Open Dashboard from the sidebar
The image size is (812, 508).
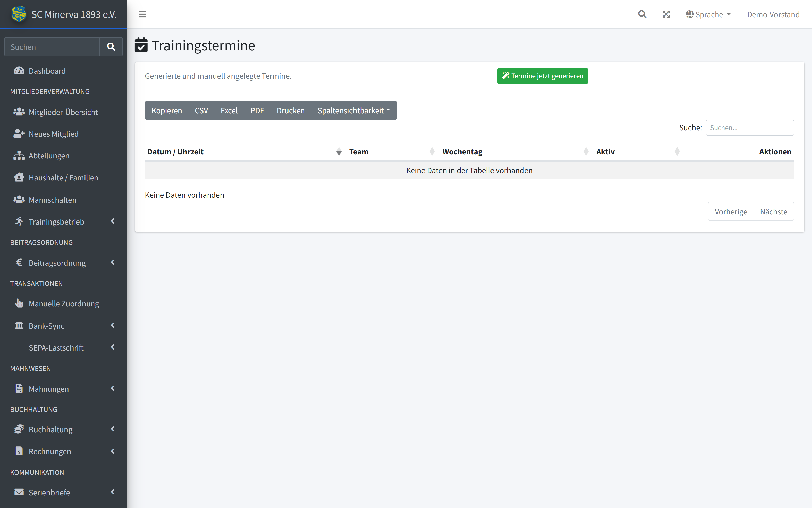(63, 71)
